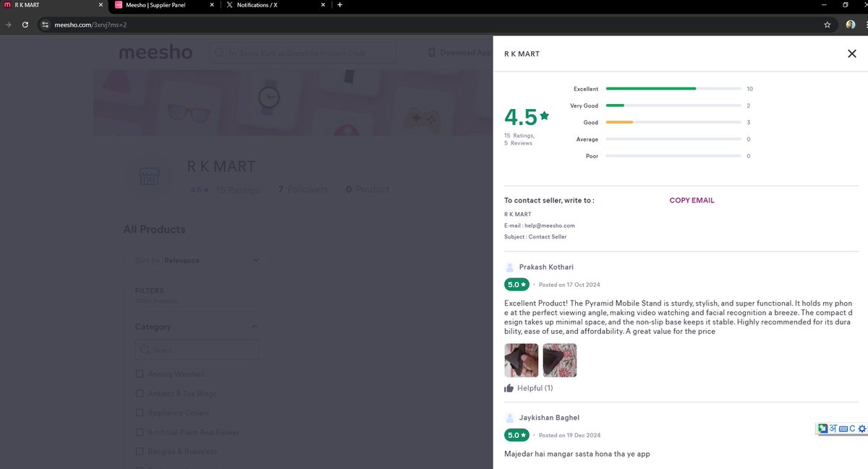
Task: Click the Google Input Tools logo icon
Action: (822, 429)
